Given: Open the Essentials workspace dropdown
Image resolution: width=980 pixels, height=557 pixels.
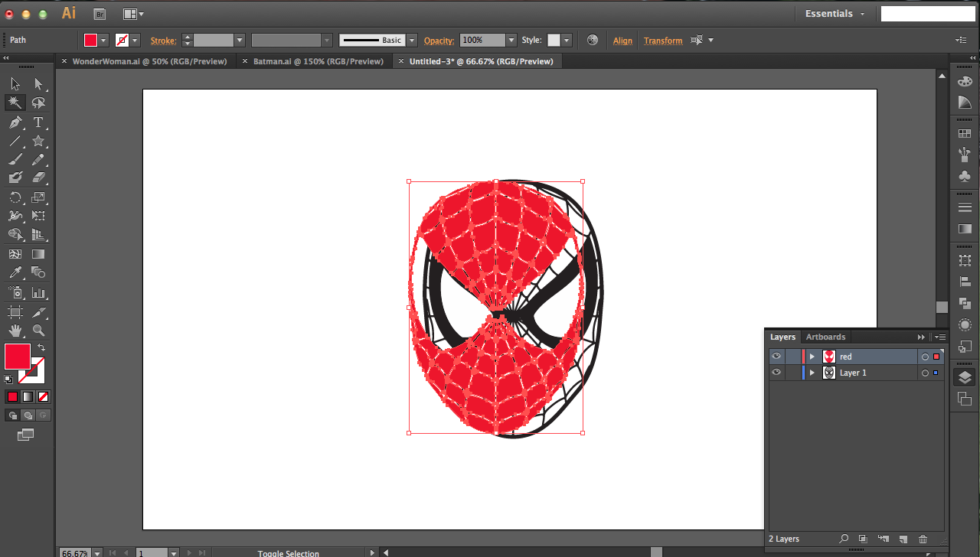Looking at the screenshot, I should point(835,14).
